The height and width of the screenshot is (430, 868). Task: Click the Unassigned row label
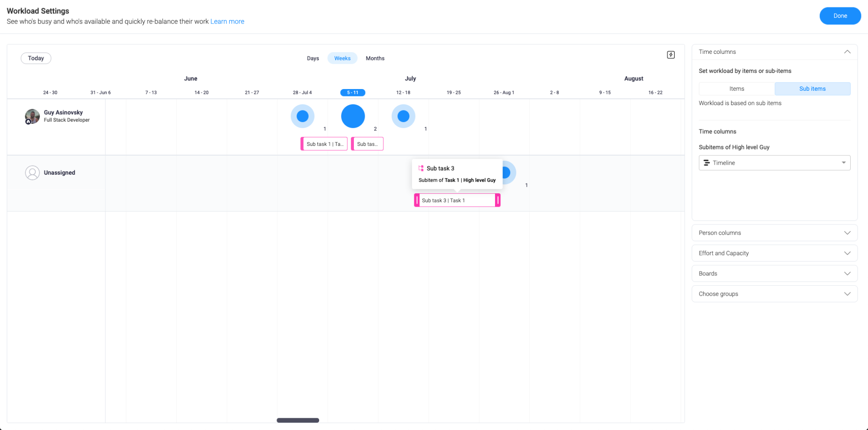tap(59, 172)
